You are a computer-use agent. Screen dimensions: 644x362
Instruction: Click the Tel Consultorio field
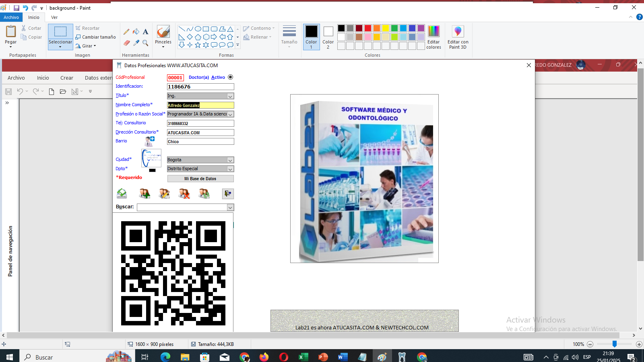200,123
